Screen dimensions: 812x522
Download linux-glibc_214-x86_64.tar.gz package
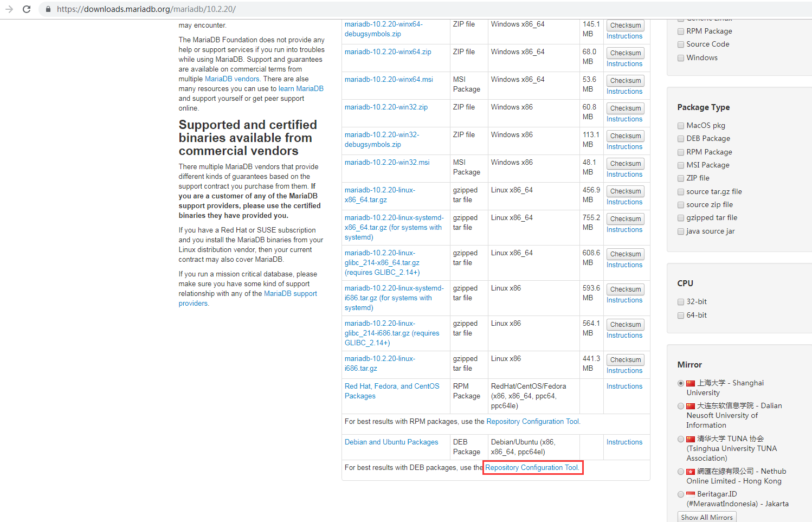point(382,262)
